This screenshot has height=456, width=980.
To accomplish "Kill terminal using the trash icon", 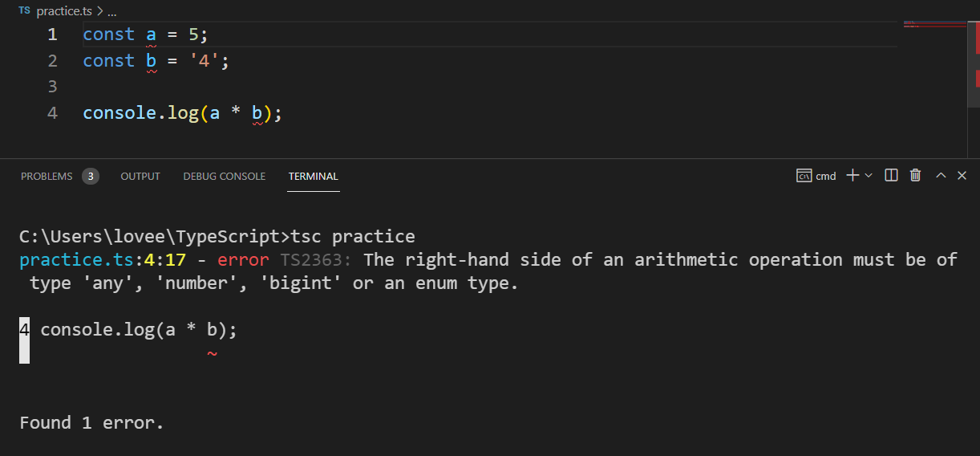I will click(x=916, y=175).
